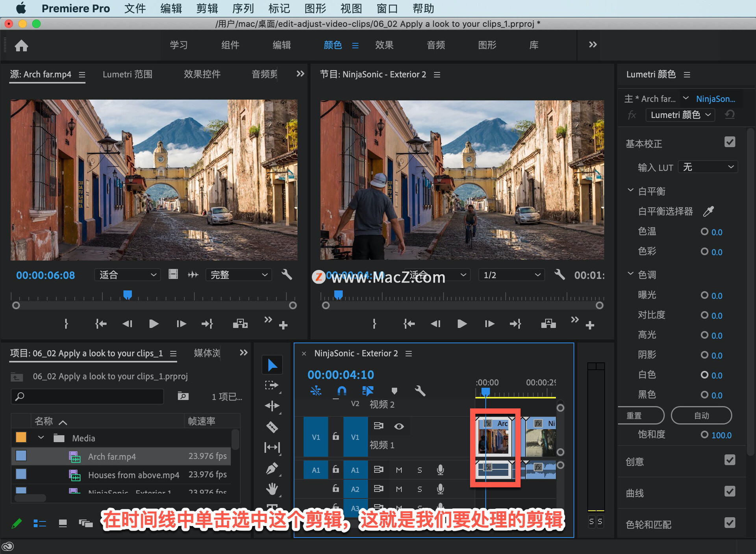756x554 pixels.
Task: Select the Hand tool
Action: coord(272,489)
